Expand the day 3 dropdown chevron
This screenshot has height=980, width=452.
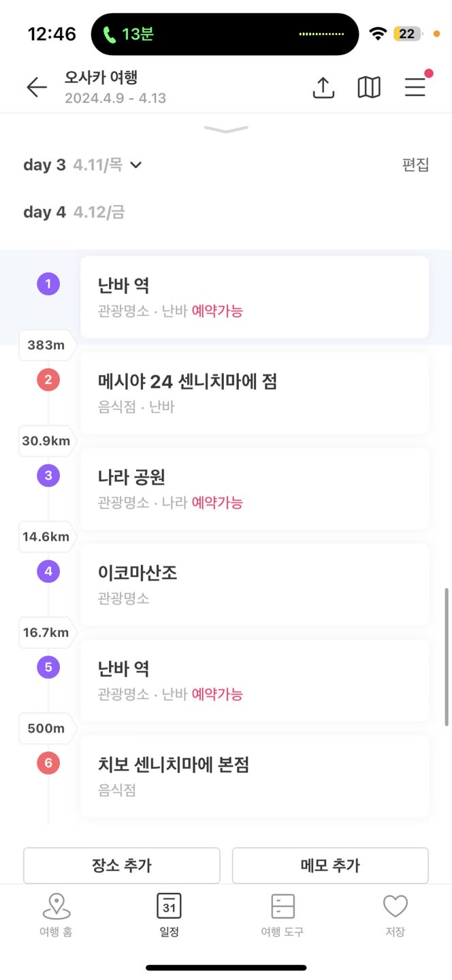tap(136, 165)
